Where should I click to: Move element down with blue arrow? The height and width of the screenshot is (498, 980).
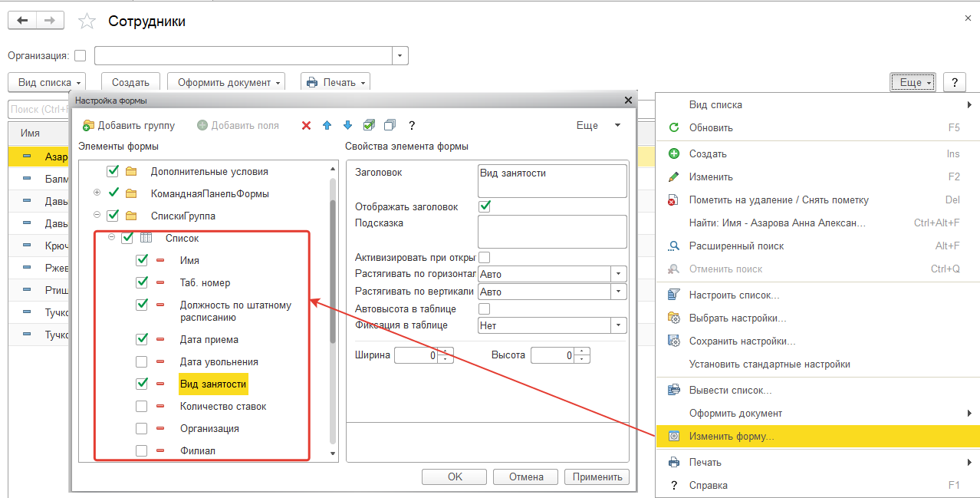pyautogui.click(x=347, y=125)
